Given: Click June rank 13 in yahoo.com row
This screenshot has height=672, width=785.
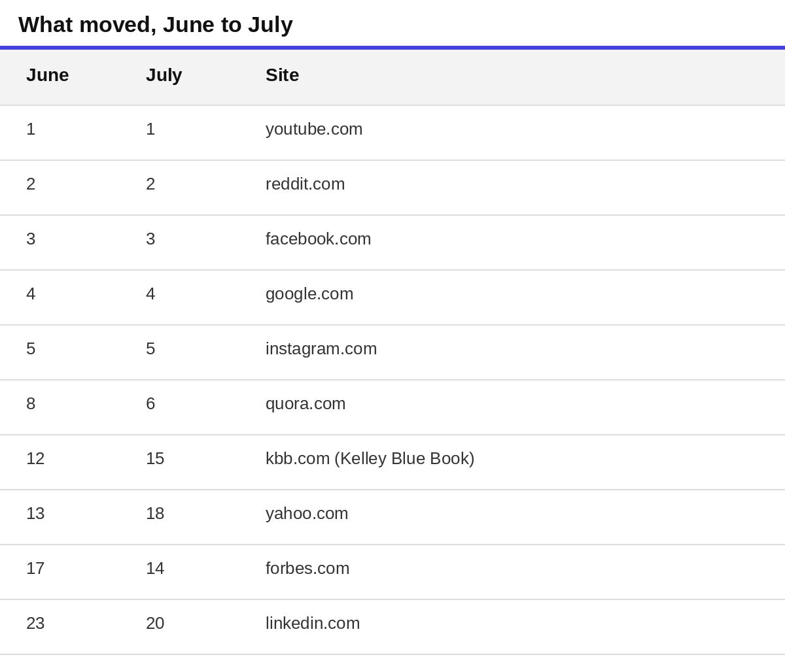Looking at the screenshot, I should pos(35,514).
